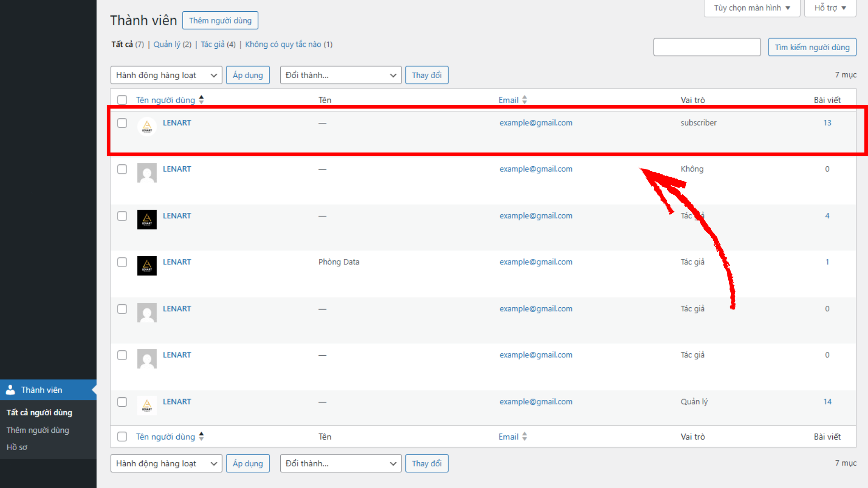The width and height of the screenshot is (868, 488).
Task: Click sort arrows next to top Email header
Action: point(524,100)
